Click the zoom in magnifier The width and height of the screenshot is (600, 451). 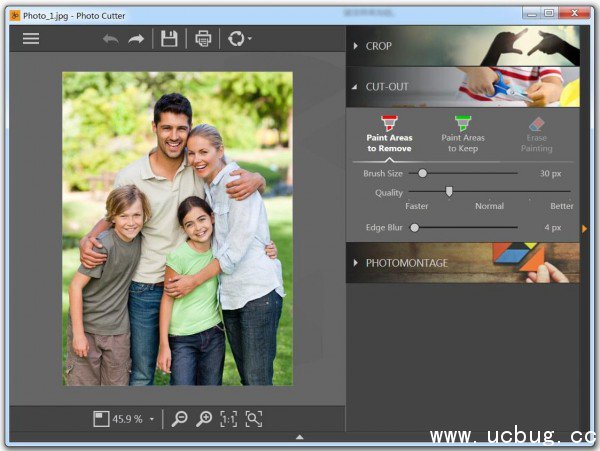point(204,419)
